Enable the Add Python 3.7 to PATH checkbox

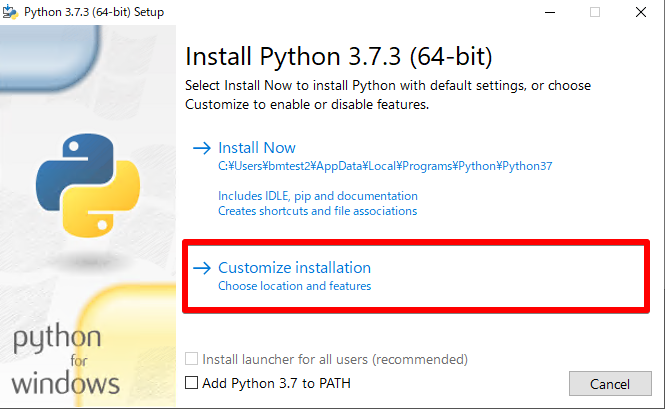tap(192, 383)
